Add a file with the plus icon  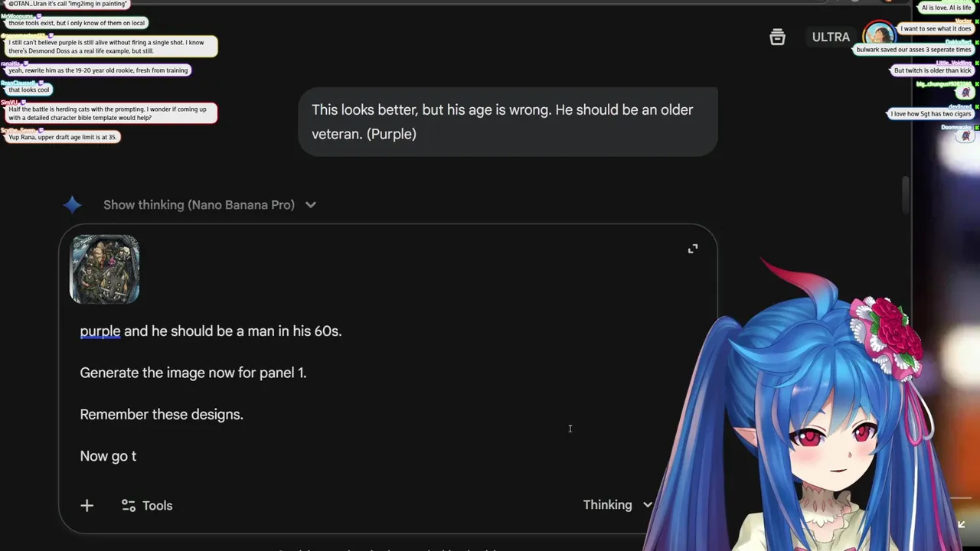pos(87,505)
